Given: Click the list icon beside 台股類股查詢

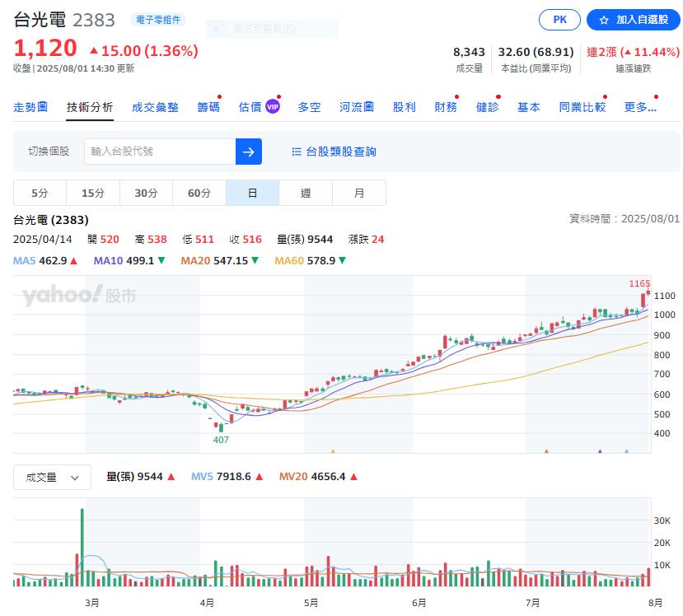Looking at the screenshot, I should tap(297, 152).
